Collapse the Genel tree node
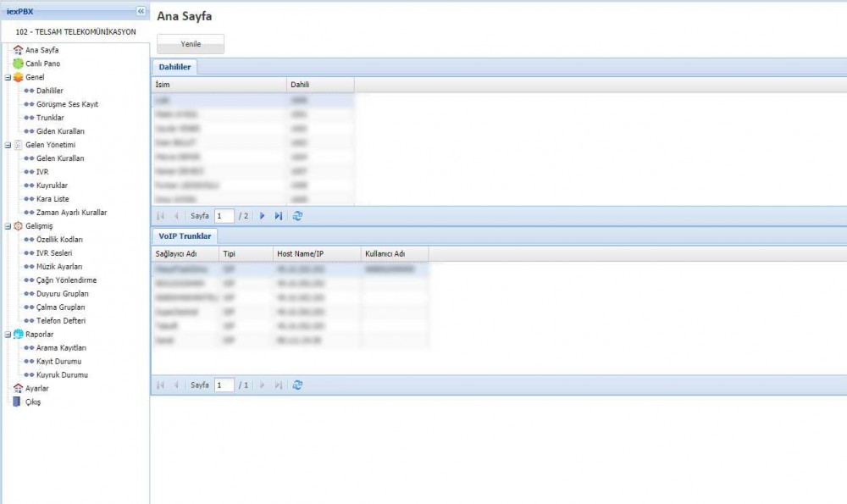Screen dimensions: 847x504 point(8,77)
